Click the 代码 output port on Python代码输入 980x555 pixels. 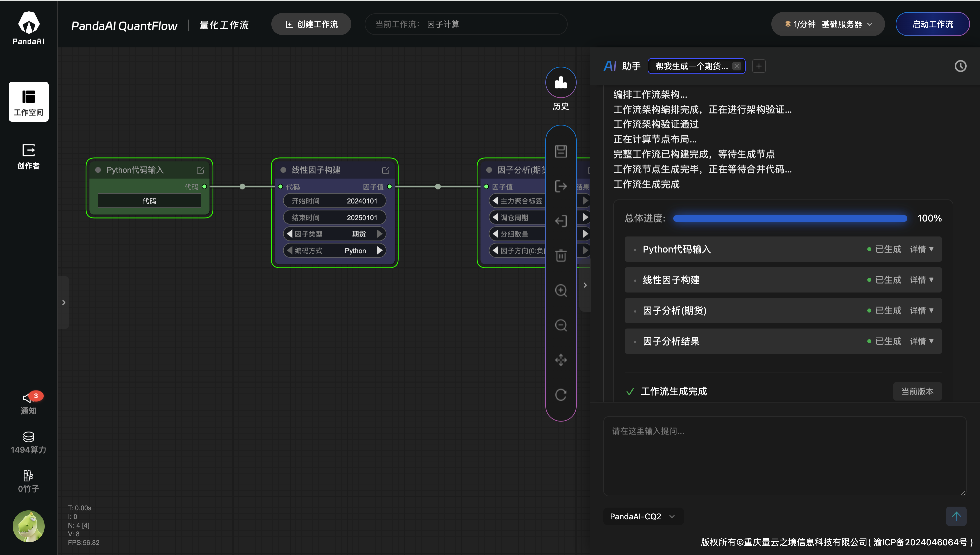click(205, 186)
